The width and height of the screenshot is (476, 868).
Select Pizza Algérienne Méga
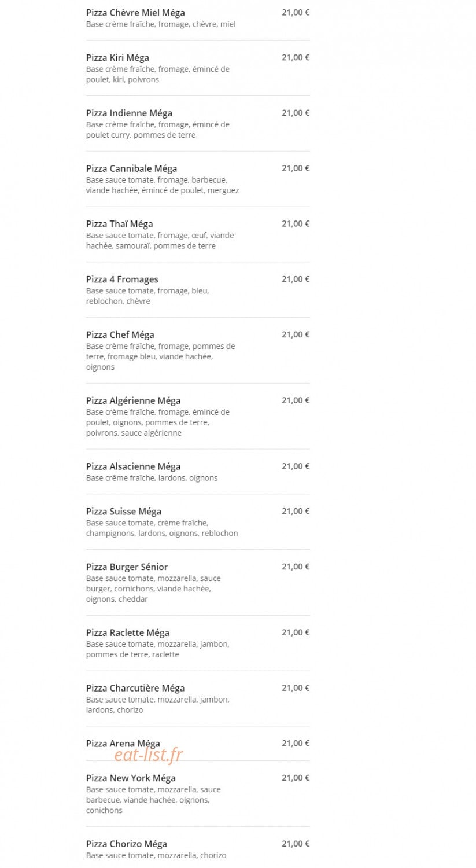tap(133, 401)
